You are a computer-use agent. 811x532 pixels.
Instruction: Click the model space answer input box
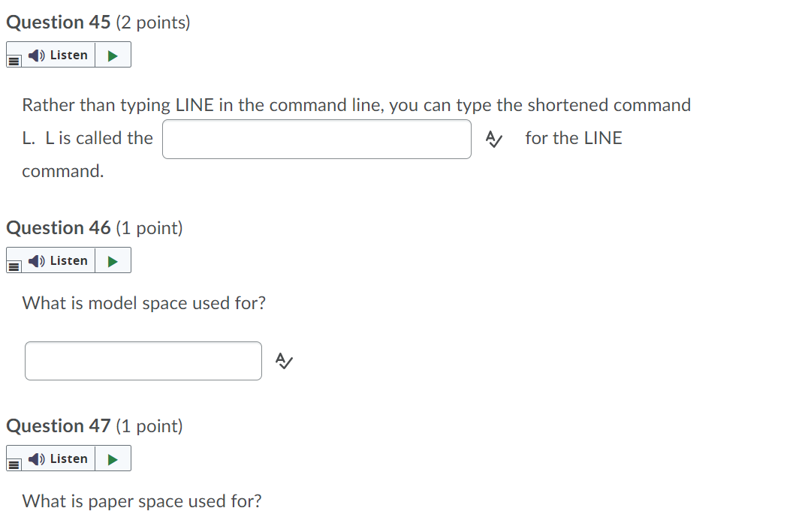(143, 361)
